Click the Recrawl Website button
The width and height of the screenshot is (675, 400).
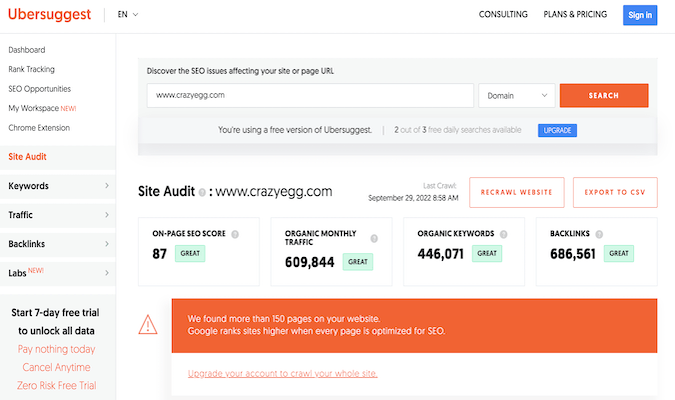517,192
